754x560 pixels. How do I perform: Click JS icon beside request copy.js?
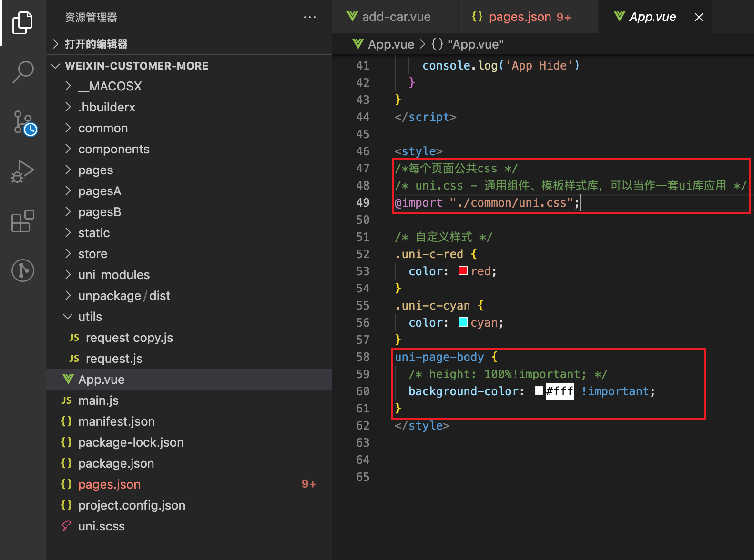click(x=74, y=338)
